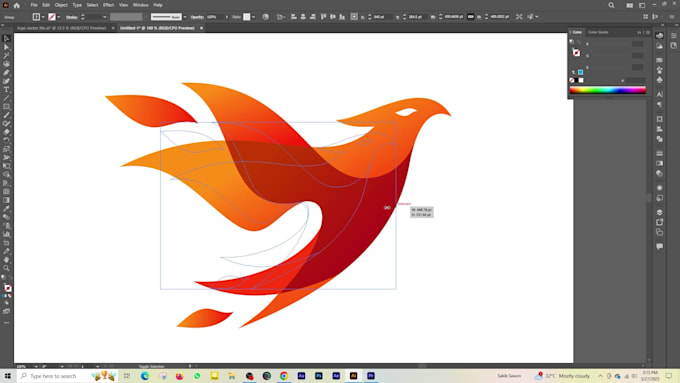The width and height of the screenshot is (680, 383).
Task: Open the Window menu
Action: 141,5
